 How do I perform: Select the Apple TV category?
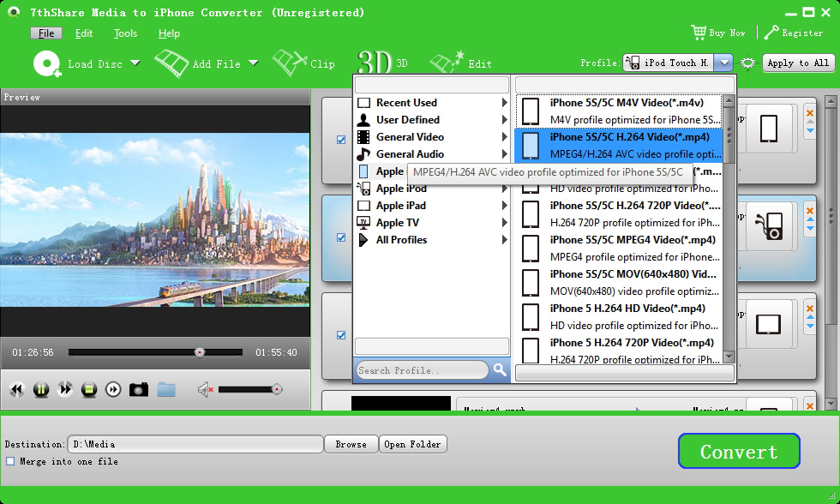432,222
